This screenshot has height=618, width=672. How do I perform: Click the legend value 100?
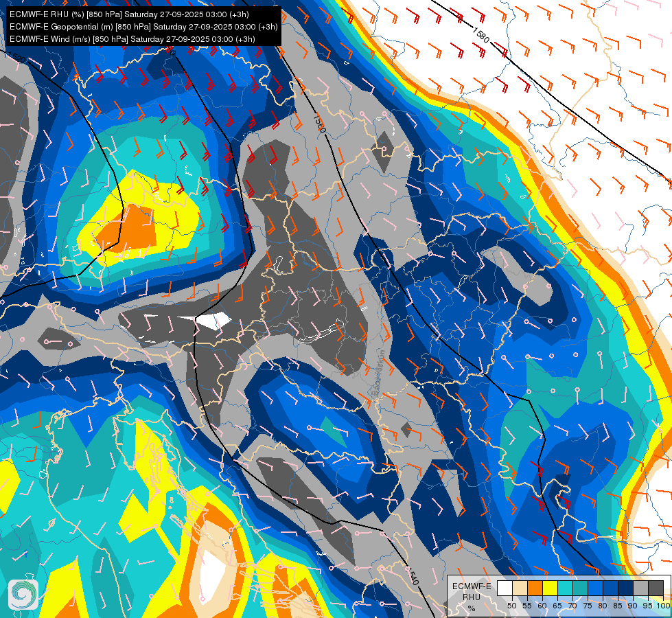tap(664, 606)
